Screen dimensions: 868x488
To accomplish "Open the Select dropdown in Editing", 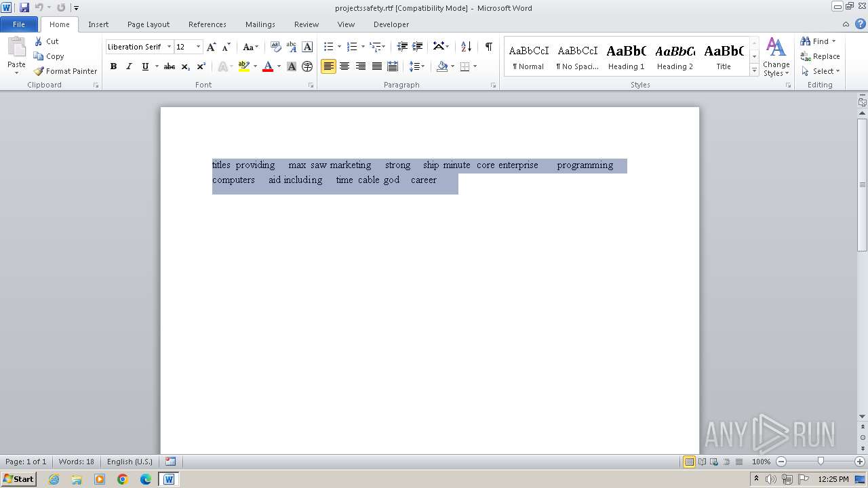I will pyautogui.click(x=821, y=71).
